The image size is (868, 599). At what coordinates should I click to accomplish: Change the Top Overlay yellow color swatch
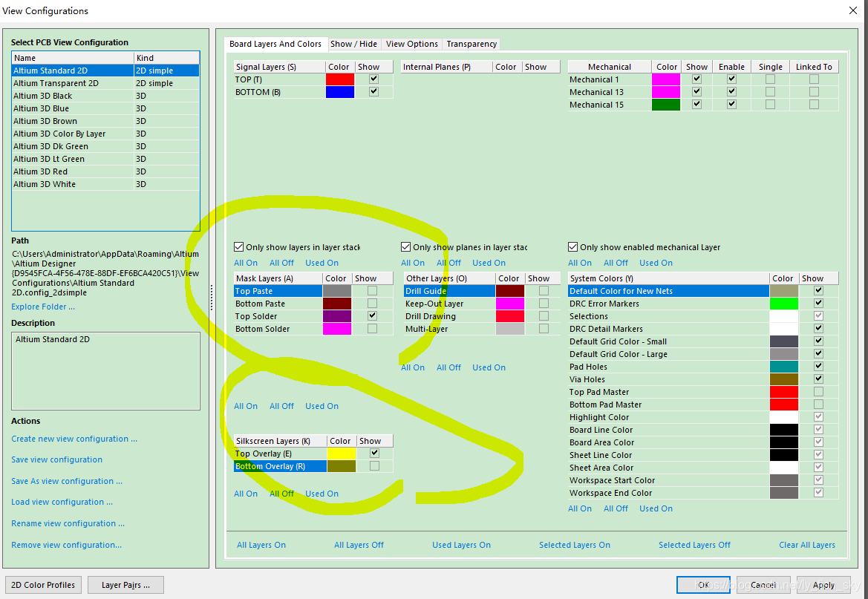pyautogui.click(x=342, y=454)
